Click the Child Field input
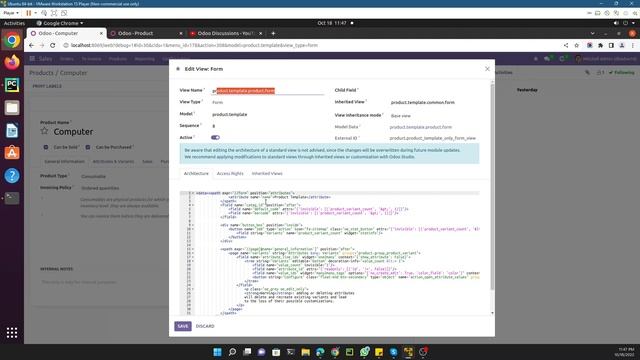640x360 pixels. point(434,90)
